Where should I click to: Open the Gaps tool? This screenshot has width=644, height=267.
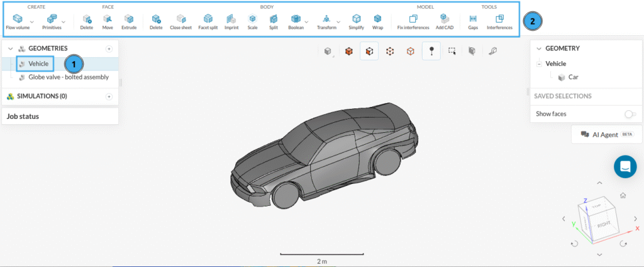(x=473, y=21)
